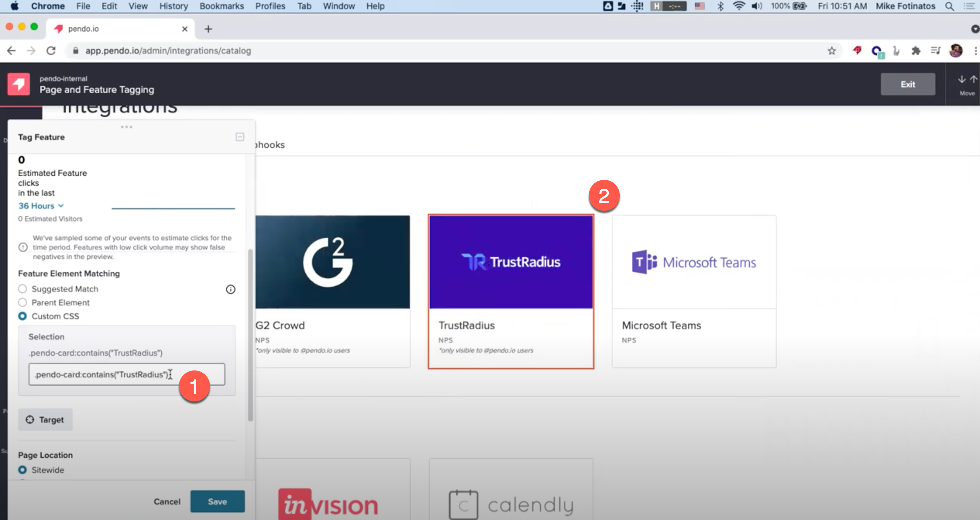Bookmark this page with the star icon
The width and height of the screenshot is (980, 520).
pyautogui.click(x=832, y=51)
